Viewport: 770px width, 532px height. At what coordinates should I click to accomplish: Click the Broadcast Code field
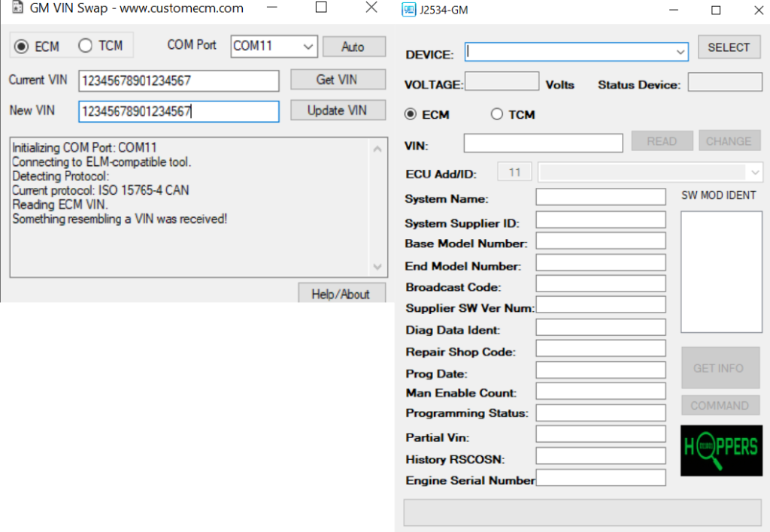click(x=601, y=284)
